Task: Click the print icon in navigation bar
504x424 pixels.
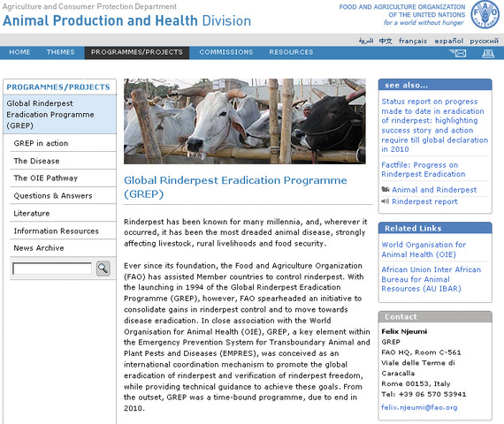Action: coord(487,53)
